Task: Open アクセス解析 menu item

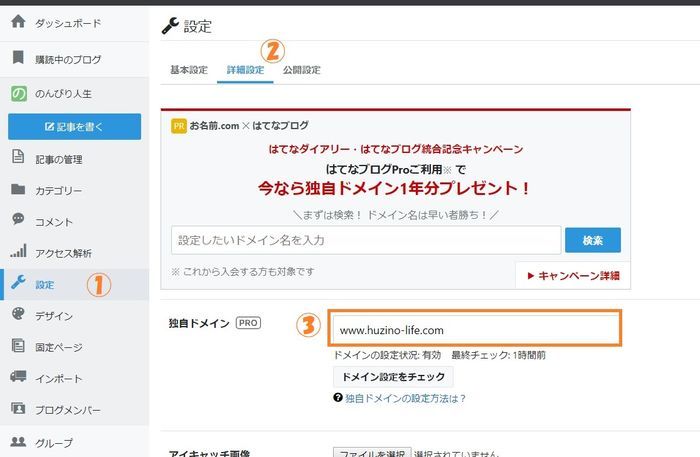Action: point(63,253)
